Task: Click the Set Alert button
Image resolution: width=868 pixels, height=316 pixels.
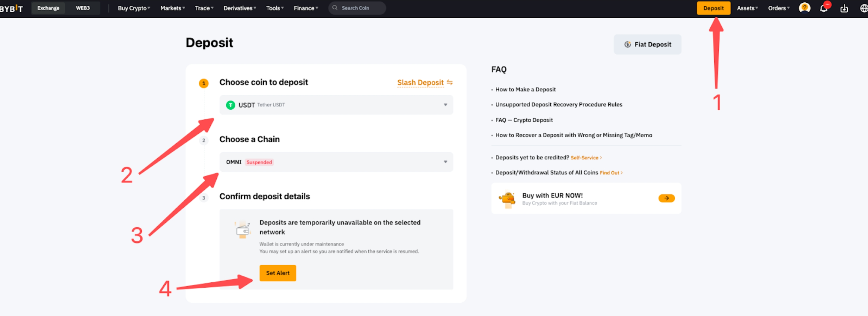Action: pos(277,273)
